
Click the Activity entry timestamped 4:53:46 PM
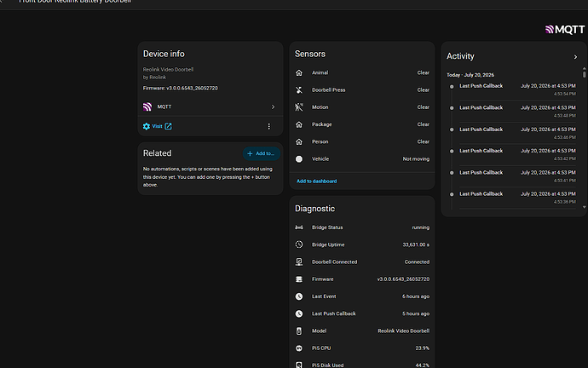(512, 133)
